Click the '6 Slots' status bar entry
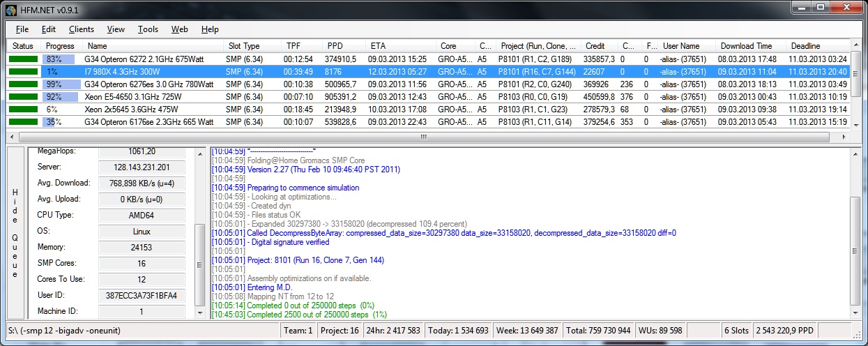Screen dimensions: 868x346 [x=736, y=331]
